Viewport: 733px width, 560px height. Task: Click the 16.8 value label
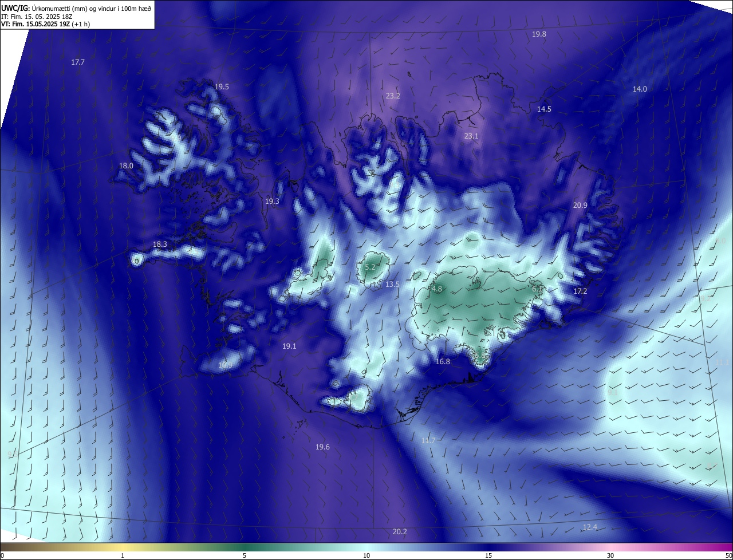(x=443, y=361)
